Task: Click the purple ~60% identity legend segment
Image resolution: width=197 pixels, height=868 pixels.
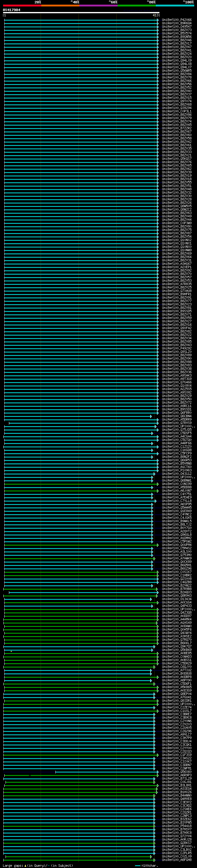Action: (x=98, y=6)
